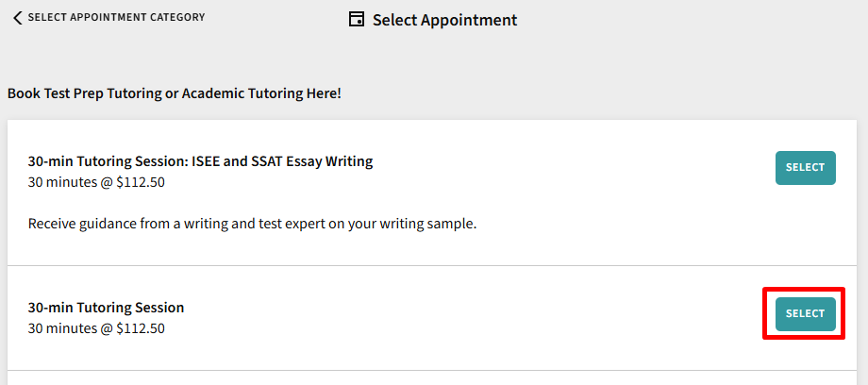This screenshot has height=385, width=868.
Task: Click the divider line between the two sessions
Action: pos(433,266)
